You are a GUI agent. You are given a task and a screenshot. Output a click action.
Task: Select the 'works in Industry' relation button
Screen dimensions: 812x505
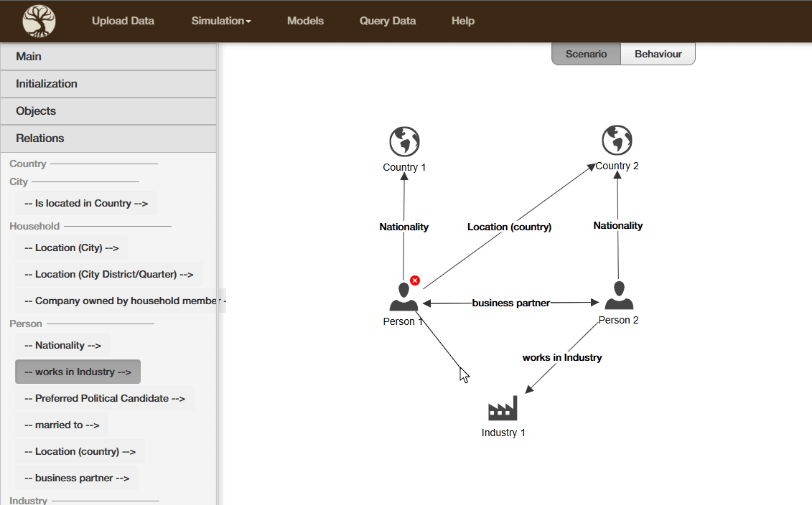(78, 372)
